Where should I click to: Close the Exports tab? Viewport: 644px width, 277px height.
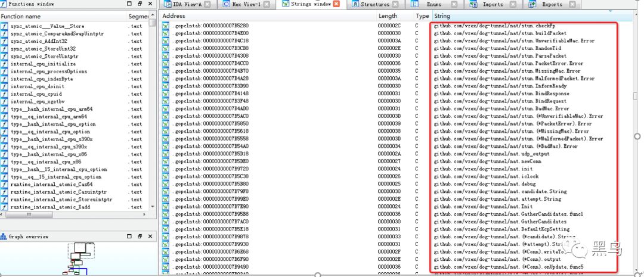tap(572, 5)
